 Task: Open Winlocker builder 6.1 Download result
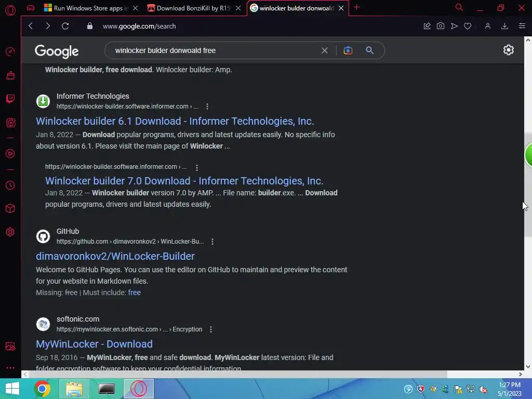click(x=175, y=121)
